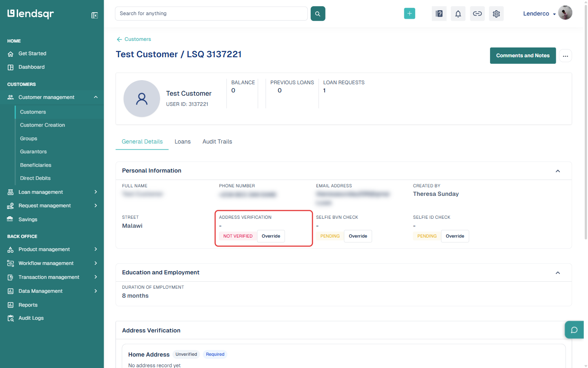Click the Data Management icon
Image resolution: width=588 pixels, height=368 pixels.
point(11,291)
